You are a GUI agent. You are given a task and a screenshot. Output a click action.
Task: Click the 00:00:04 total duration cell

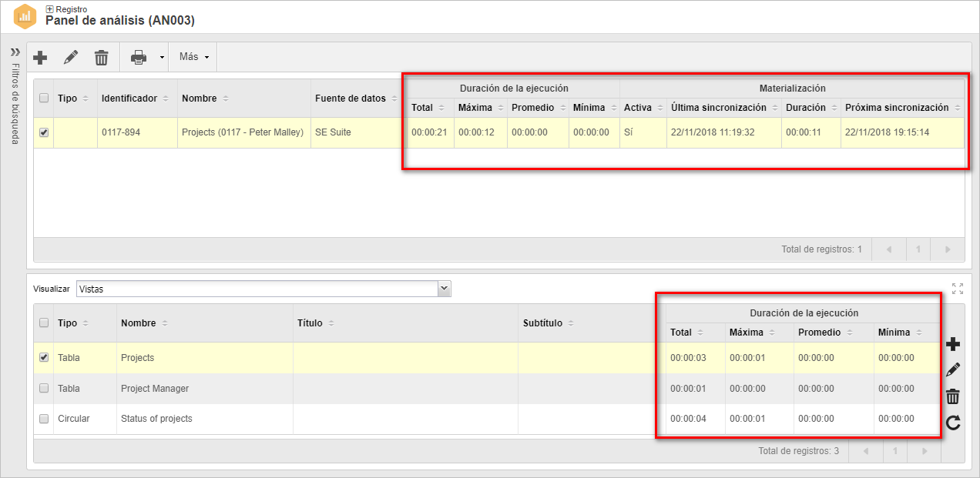[695, 419]
